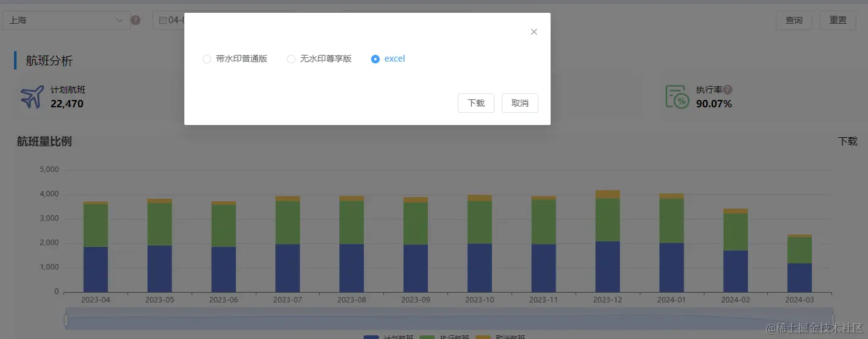Viewport: 868px width, 339px height.
Task: Click the 航班分析 section heading
Action: (x=49, y=61)
